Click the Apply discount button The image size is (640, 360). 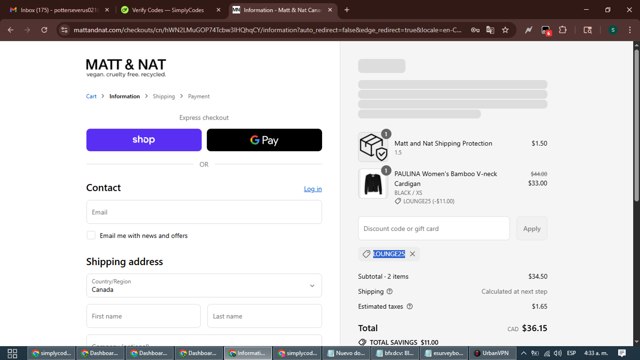click(x=531, y=229)
